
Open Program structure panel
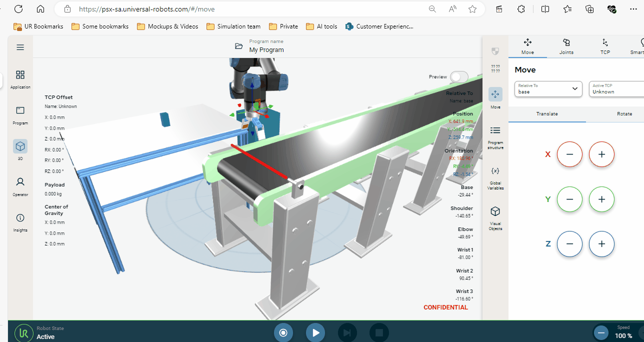point(495,137)
